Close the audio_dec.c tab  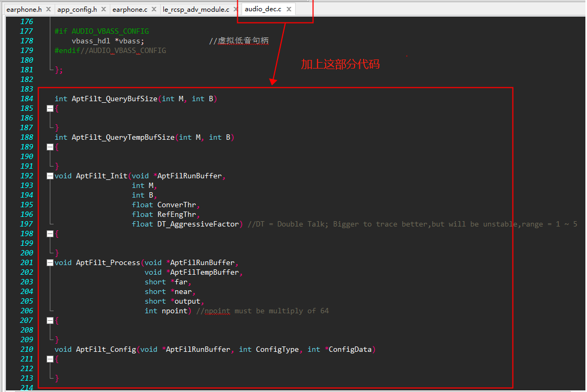pyautogui.click(x=289, y=9)
